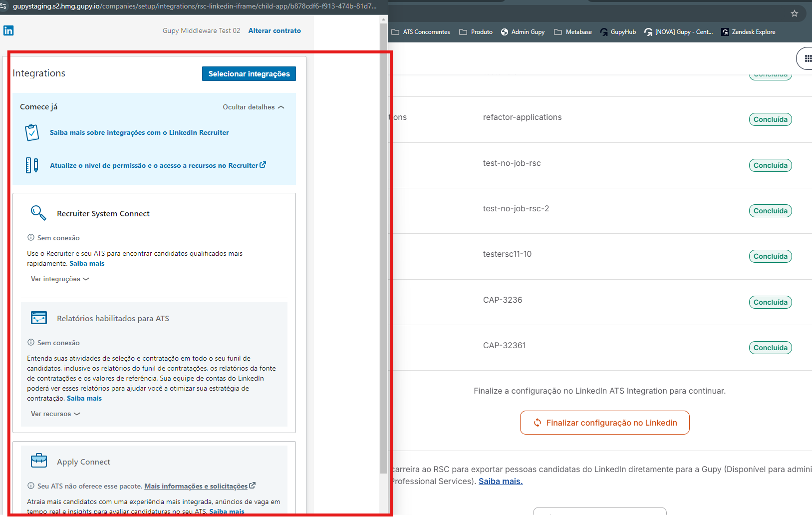Viewport: 812px width, 517px height.
Task: Click the ruler and pencil icon
Action: pos(32,165)
